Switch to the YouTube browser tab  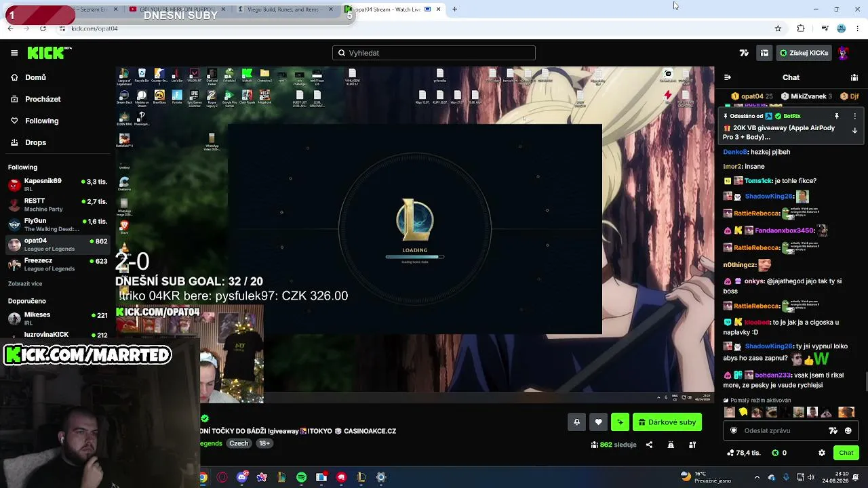click(178, 9)
